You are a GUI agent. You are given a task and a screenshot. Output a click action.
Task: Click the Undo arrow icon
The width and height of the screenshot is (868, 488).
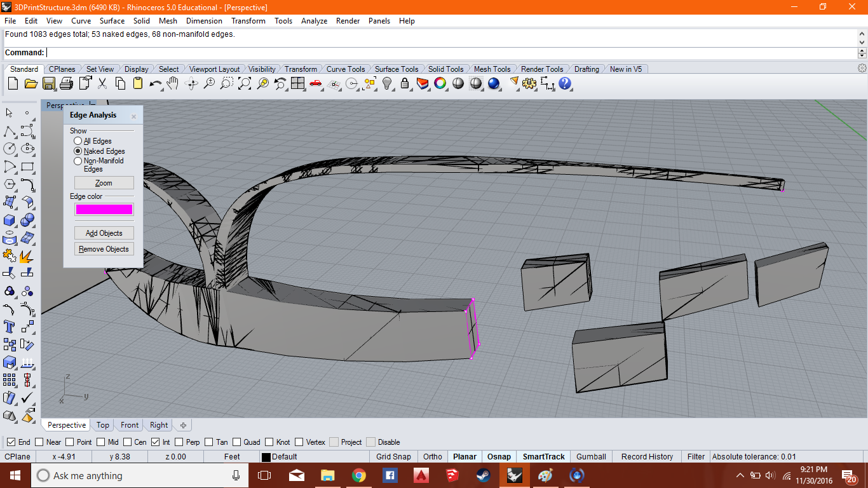point(155,83)
